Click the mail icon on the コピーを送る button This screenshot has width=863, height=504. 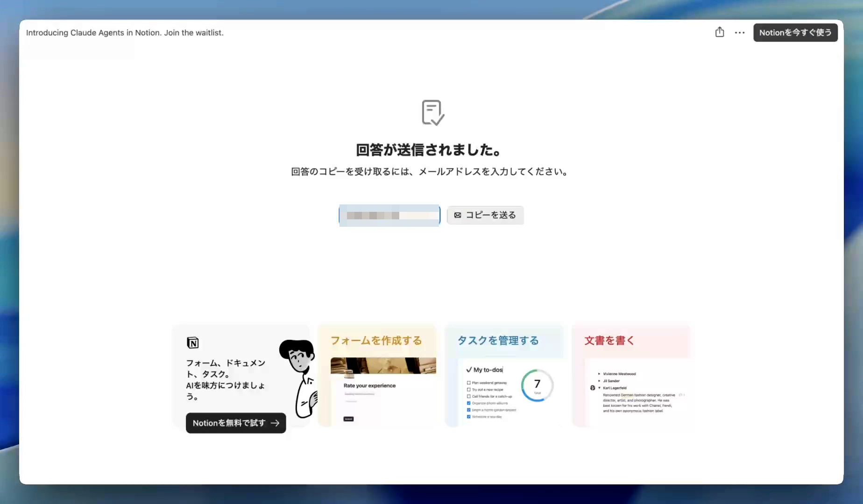tap(458, 215)
